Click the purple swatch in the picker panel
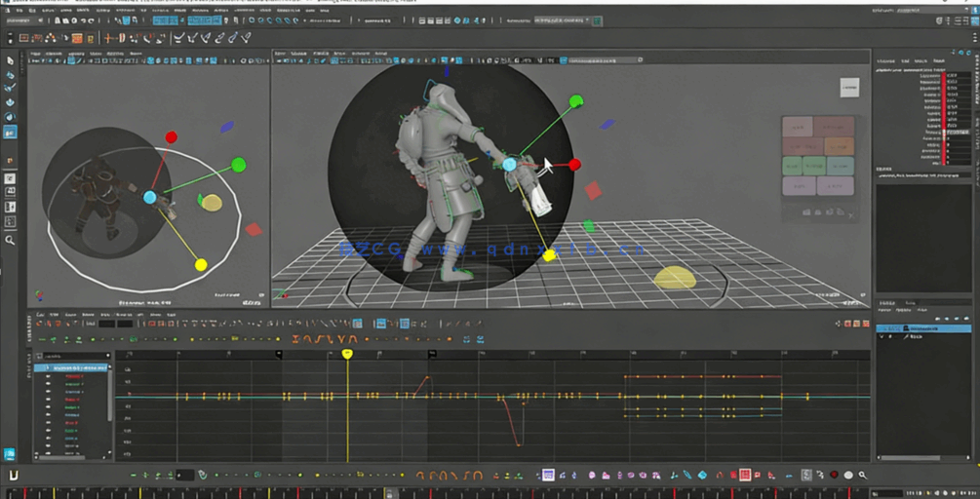 [x=798, y=185]
